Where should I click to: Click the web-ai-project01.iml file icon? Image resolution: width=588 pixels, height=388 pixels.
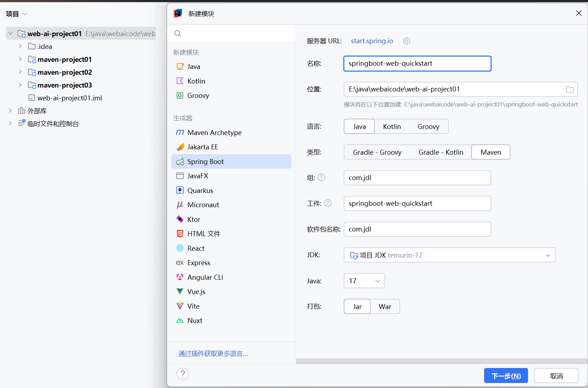point(32,98)
